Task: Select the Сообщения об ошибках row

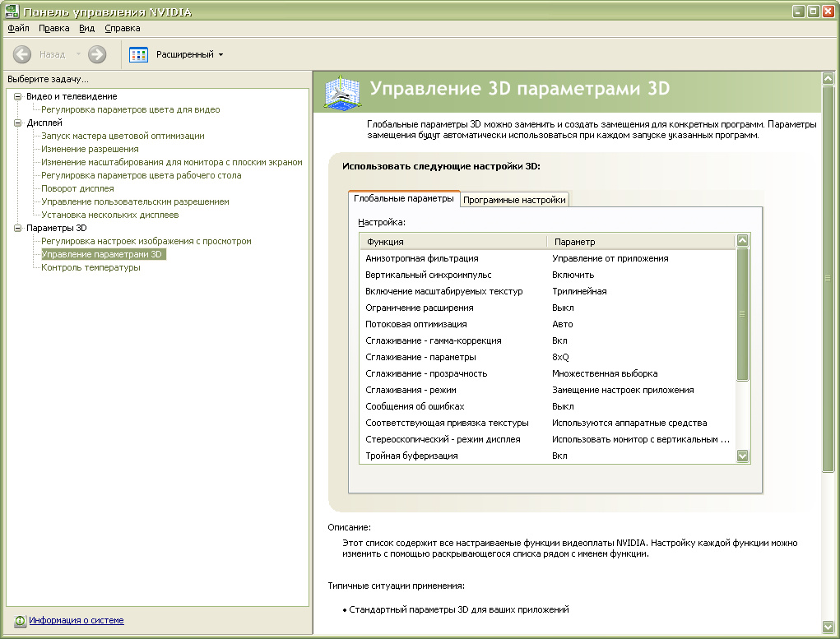Action: pos(547,406)
